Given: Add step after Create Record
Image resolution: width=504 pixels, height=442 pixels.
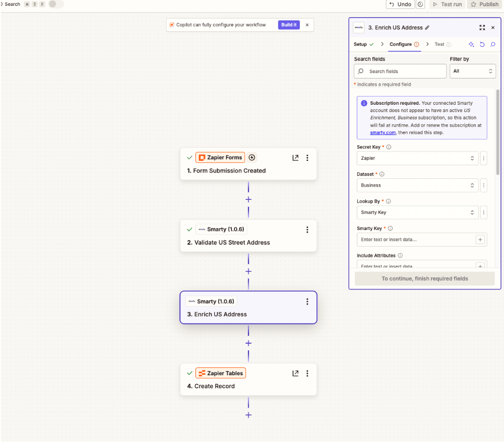Looking at the screenshot, I should 249,415.
